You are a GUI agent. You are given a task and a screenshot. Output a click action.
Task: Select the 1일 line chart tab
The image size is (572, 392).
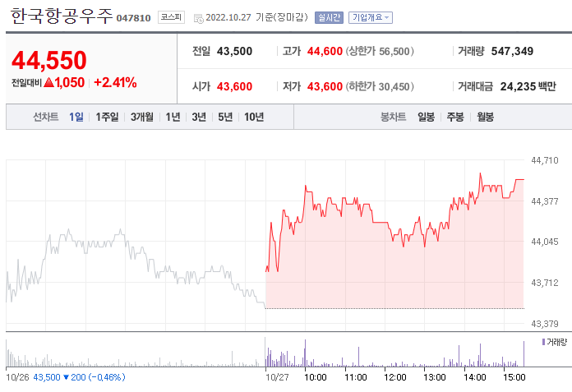click(x=76, y=117)
